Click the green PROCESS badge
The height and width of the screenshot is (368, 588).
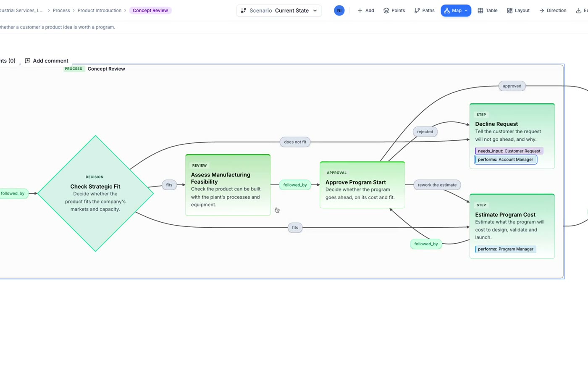coord(73,69)
